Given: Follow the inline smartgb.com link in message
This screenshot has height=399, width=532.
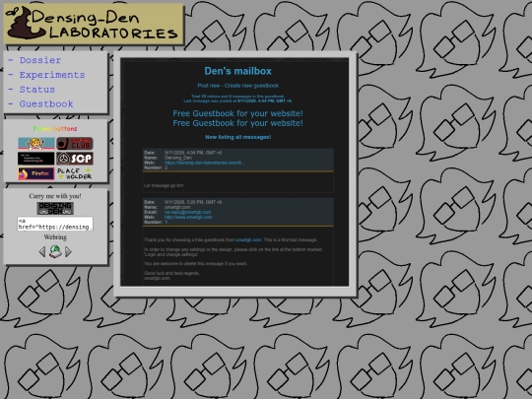Looking at the screenshot, I should 248,239.
